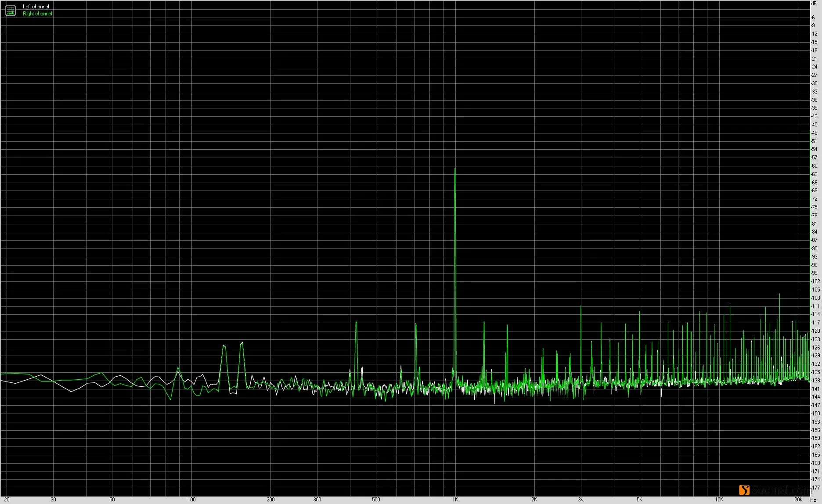Click the "-138" dB scale value
The image size is (822, 504).
[815, 381]
